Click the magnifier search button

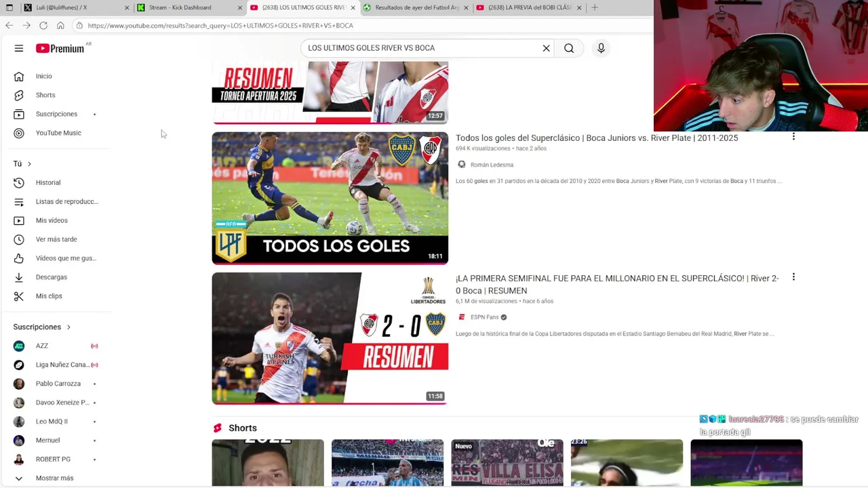pyautogui.click(x=569, y=48)
